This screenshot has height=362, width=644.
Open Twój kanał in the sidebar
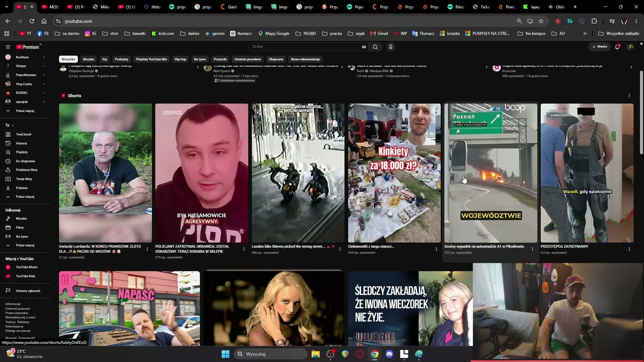coord(24,134)
